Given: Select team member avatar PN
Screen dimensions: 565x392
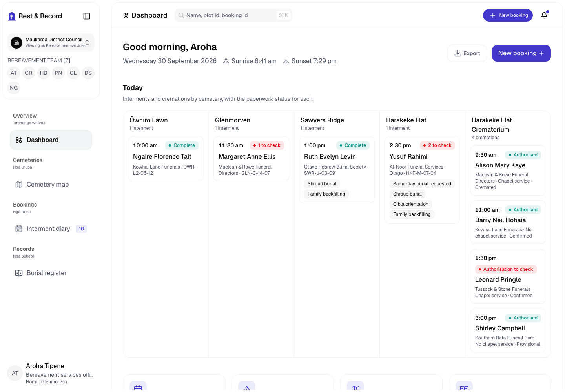Looking at the screenshot, I should click(x=58, y=73).
